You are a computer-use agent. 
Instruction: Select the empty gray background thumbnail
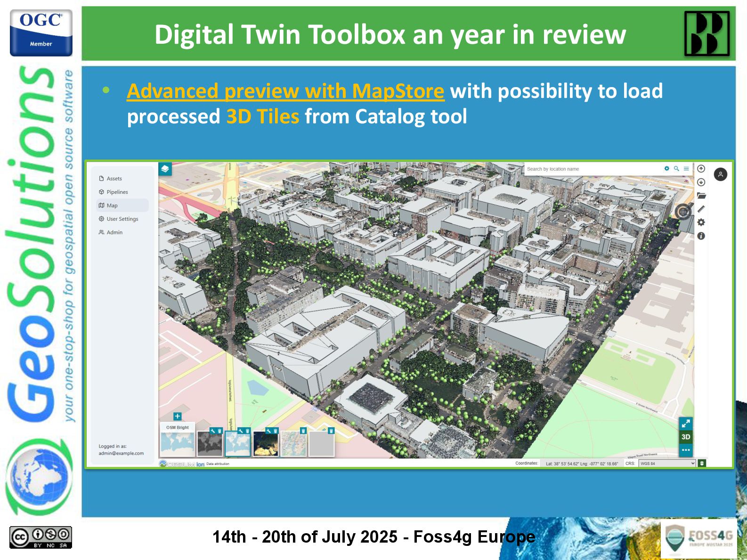[x=321, y=444]
